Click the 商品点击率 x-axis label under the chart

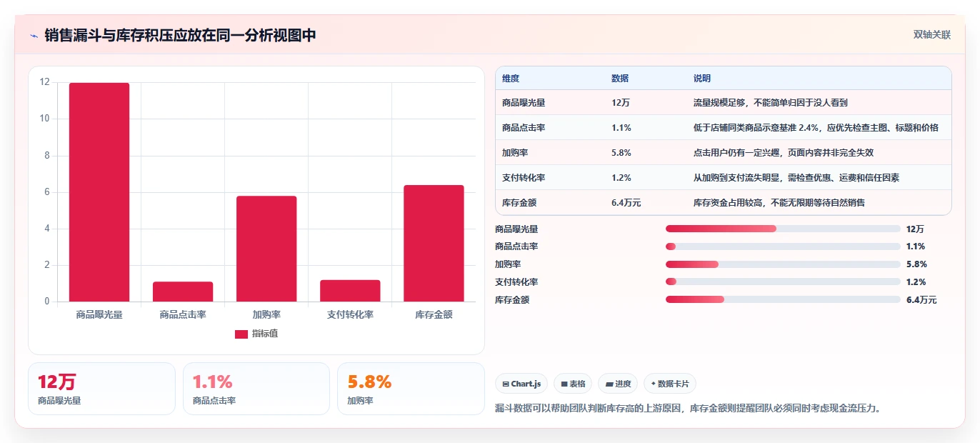(x=183, y=314)
